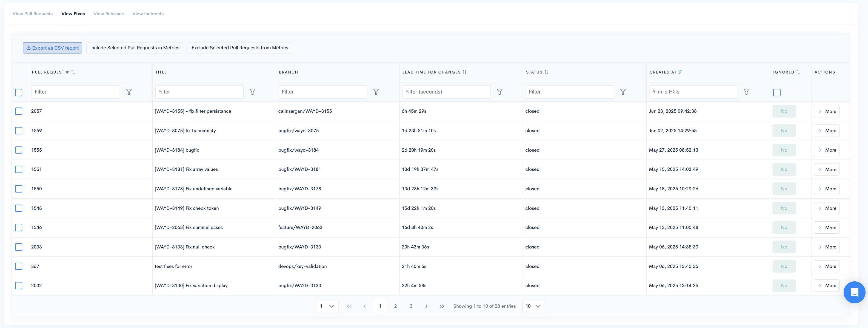This screenshot has width=868, height=328.
Task: Click Showing 1 to 10 of 28 entries
Action: (484, 306)
